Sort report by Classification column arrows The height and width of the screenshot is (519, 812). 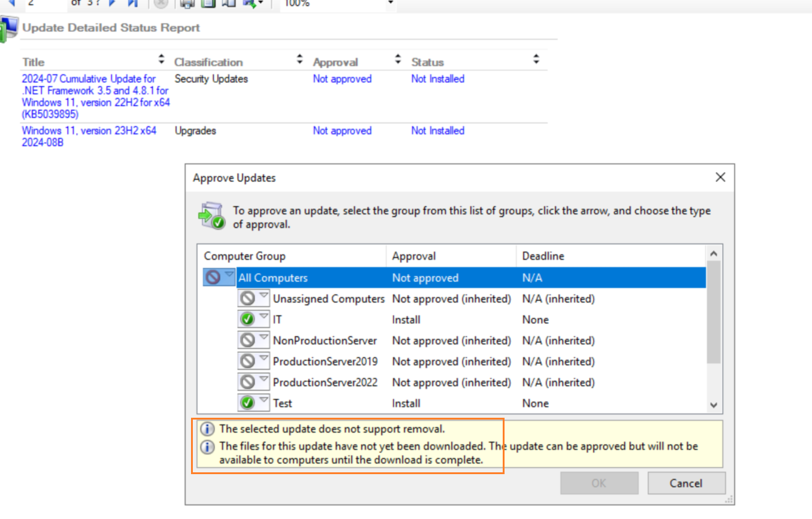click(x=300, y=59)
